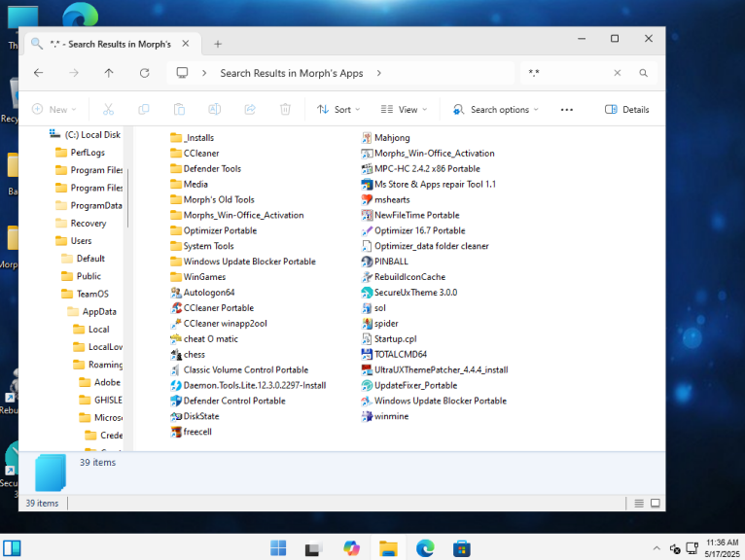
Task: Select the chess game shortcut
Action: point(188,355)
